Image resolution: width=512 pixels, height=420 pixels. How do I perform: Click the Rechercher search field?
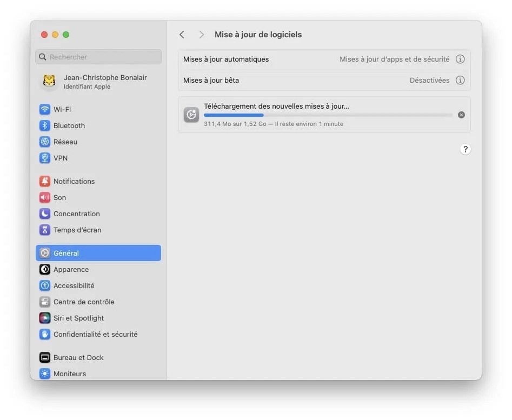(x=98, y=57)
